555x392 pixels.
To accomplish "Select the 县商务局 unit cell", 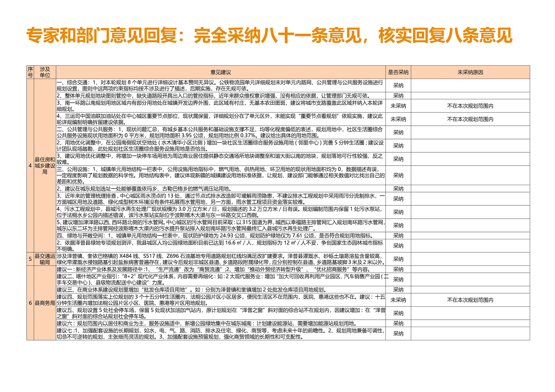I will coord(45,303).
